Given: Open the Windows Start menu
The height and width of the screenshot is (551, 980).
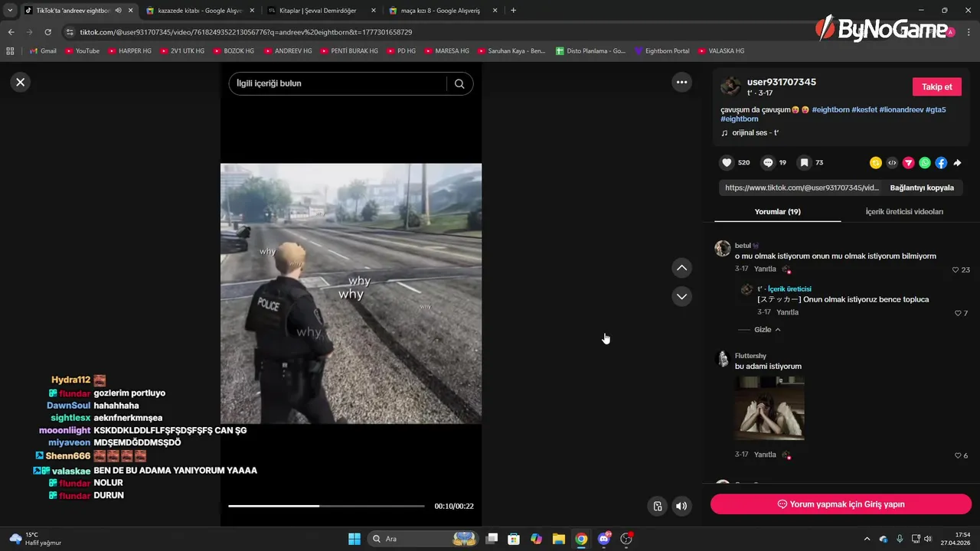Looking at the screenshot, I should pyautogui.click(x=354, y=539).
